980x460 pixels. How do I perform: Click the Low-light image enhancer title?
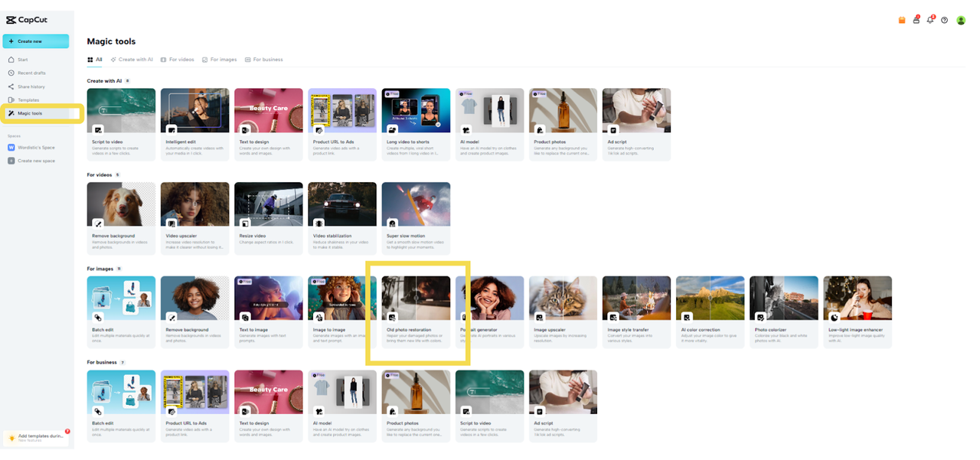point(854,330)
